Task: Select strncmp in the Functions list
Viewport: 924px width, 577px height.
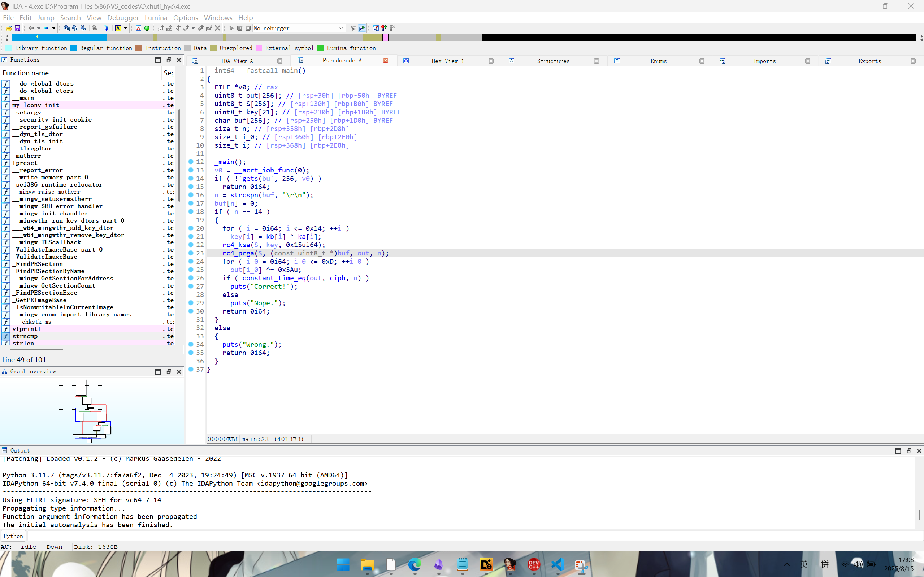Action: coord(25,336)
